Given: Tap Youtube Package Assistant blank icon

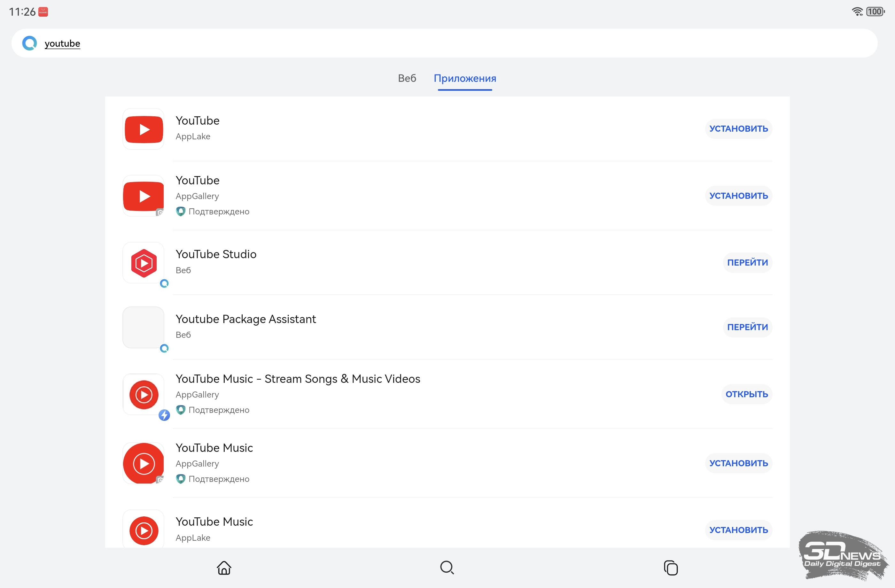Looking at the screenshot, I should tap(143, 327).
